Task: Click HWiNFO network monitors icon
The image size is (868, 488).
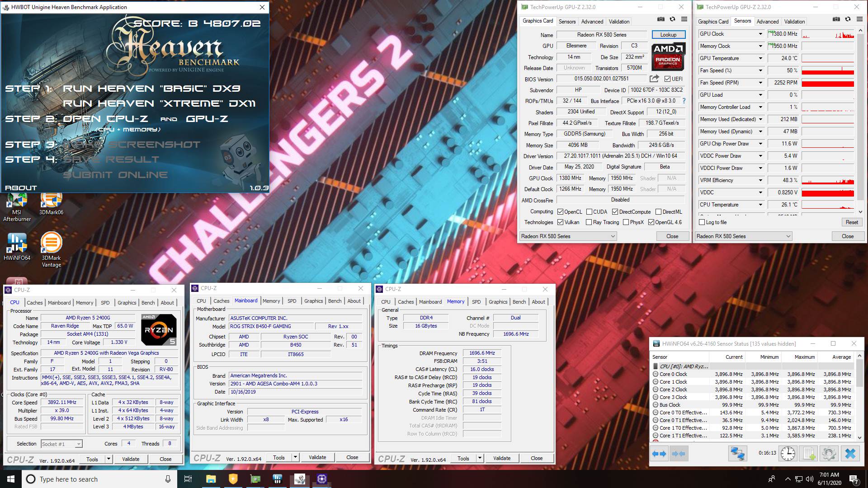Action: coord(737,453)
